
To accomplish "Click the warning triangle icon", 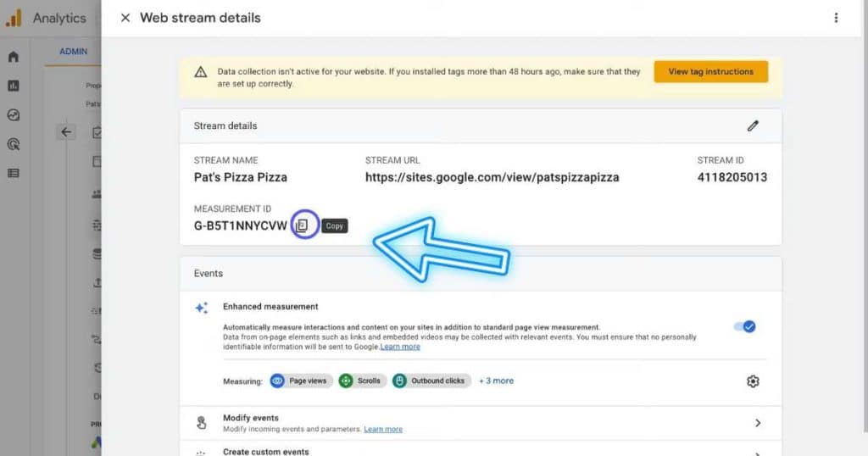I will point(201,72).
